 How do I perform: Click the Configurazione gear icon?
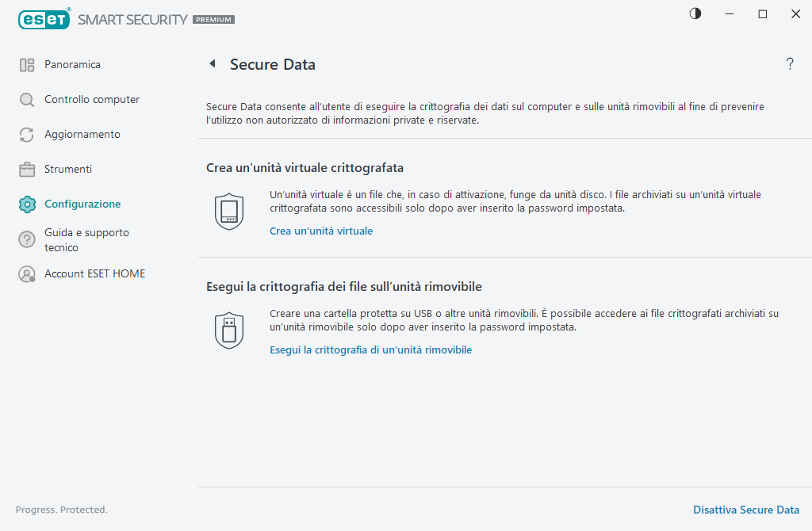(x=26, y=204)
